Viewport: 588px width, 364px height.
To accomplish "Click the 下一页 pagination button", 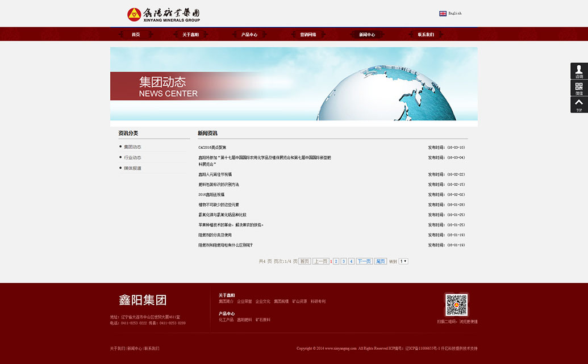I will pyautogui.click(x=364, y=261).
